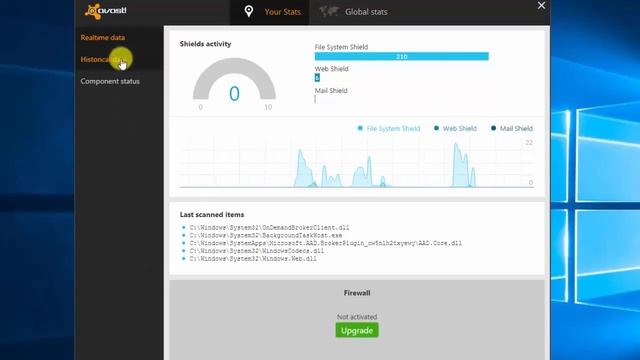The width and height of the screenshot is (640, 360).
Task: Click the Last scanned items heading
Action: [x=212, y=215]
